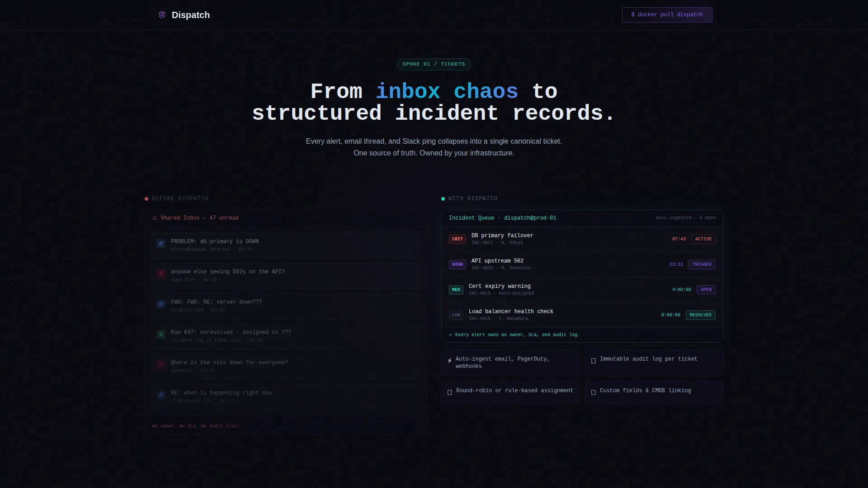Select the Auto-ingest email, PagerDuty, webhooks card
This screenshot has width=868, height=488.
[x=510, y=363]
